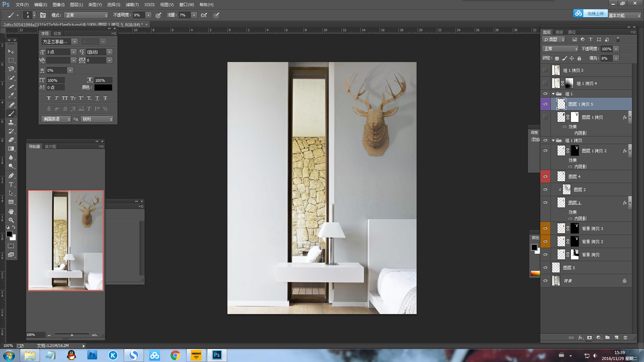Click the text color 颜色 black swatch
644x362 pixels.
click(103, 87)
